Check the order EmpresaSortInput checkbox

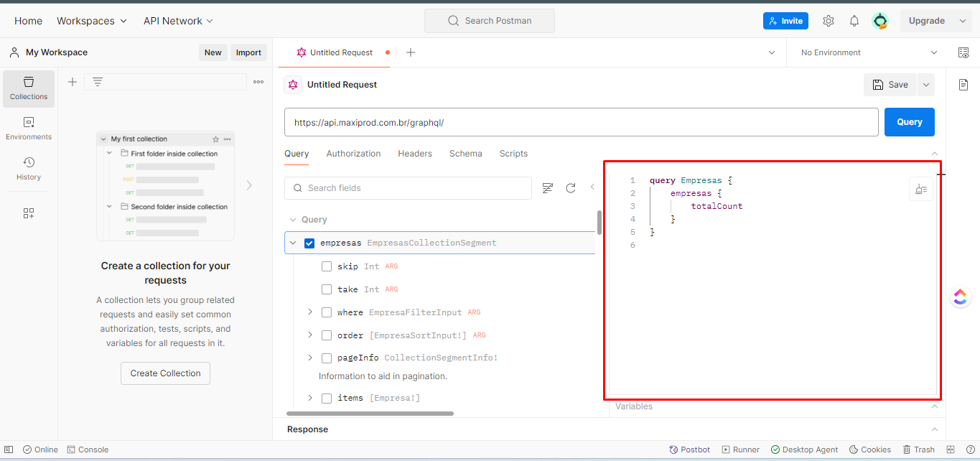327,335
